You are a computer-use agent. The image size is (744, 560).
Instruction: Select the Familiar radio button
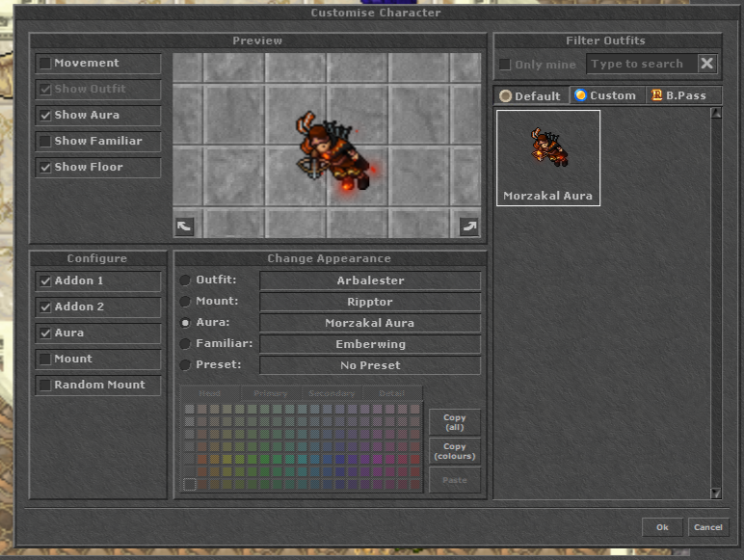185,343
